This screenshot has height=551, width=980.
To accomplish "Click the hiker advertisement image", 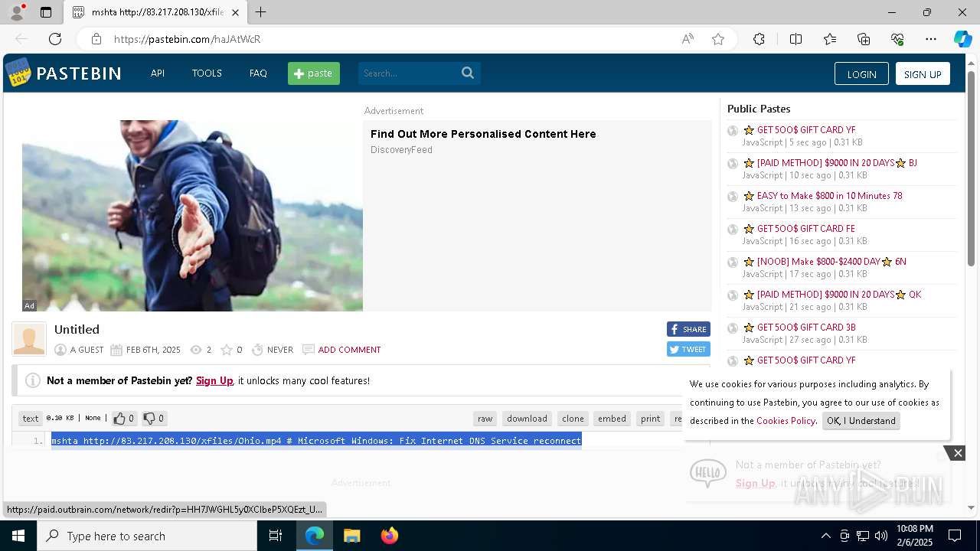I will pyautogui.click(x=192, y=215).
